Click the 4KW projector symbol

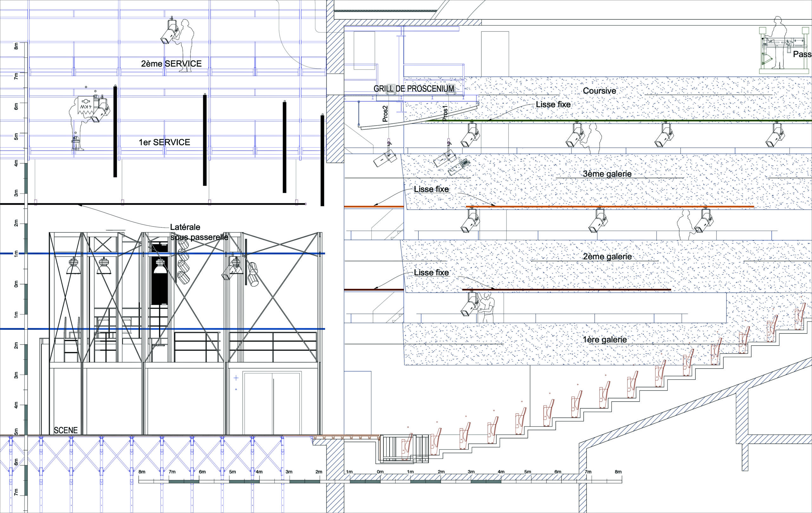pyautogui.click(x=86, y=105)
